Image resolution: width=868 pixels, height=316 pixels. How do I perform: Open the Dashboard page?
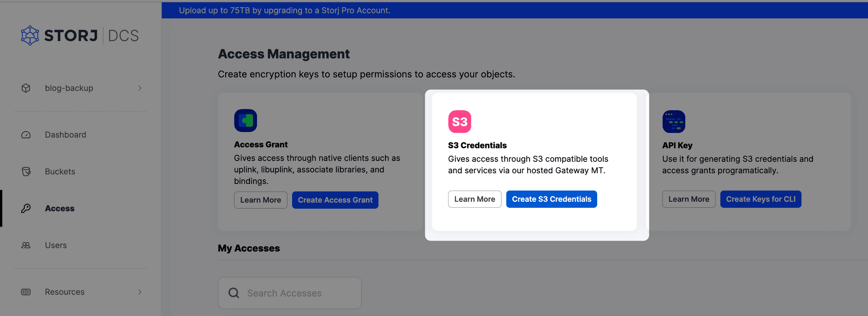(66, 135)
